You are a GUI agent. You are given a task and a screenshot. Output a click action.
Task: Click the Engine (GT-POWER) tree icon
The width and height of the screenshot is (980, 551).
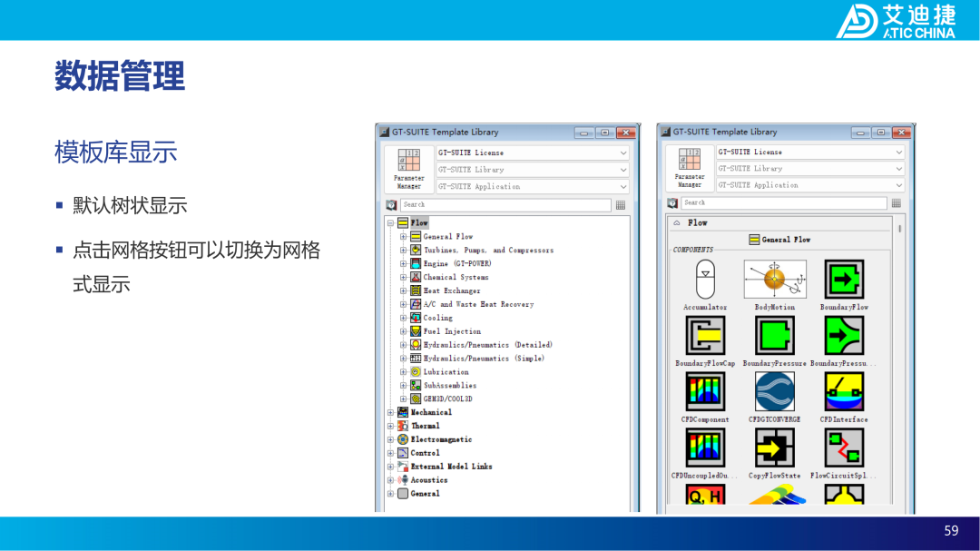(x=416, y=263)
